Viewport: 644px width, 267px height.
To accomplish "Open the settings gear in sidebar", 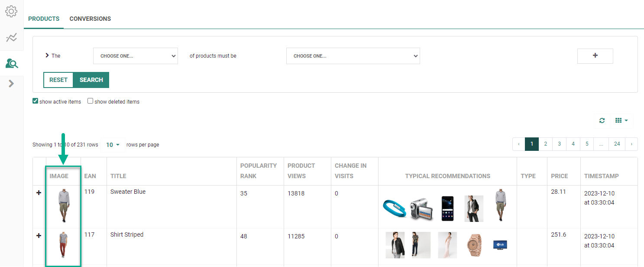I will pyautogui.click(x=11, y=11).
